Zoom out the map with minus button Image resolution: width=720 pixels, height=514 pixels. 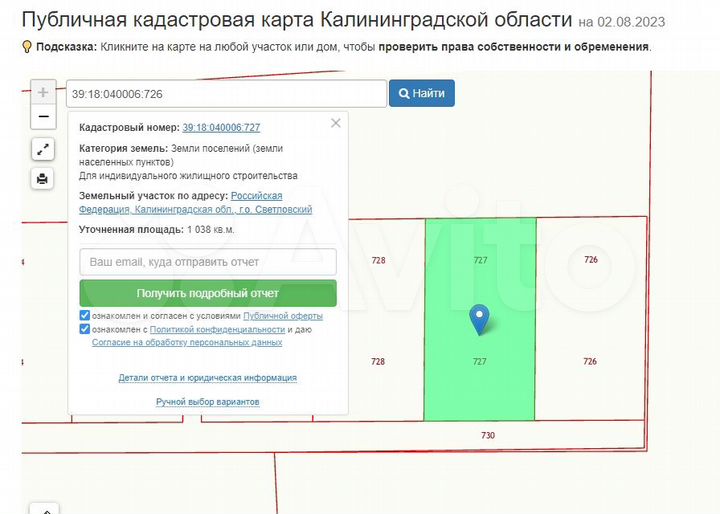pyautogui.click(x=43, y=117)
